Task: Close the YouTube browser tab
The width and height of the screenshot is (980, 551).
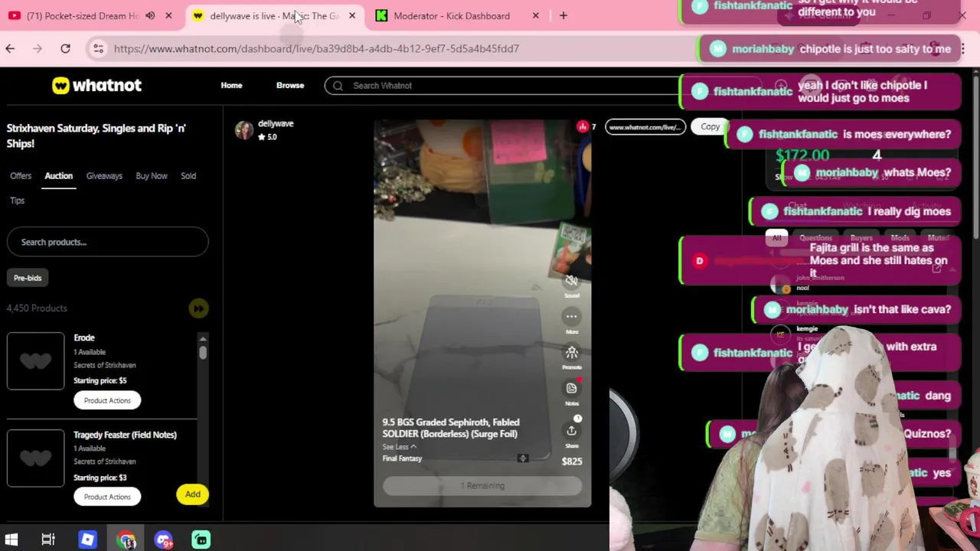Action: click(x=168, y=15)
